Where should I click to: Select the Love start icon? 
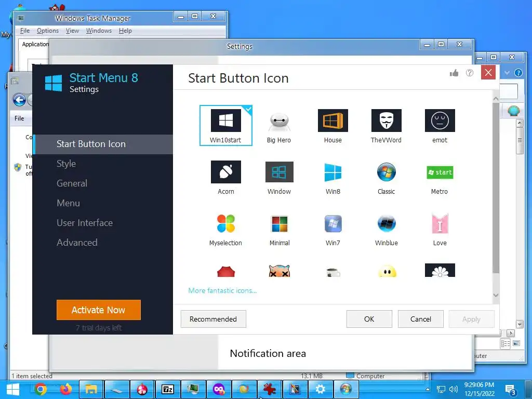click(x=440, y=229)
